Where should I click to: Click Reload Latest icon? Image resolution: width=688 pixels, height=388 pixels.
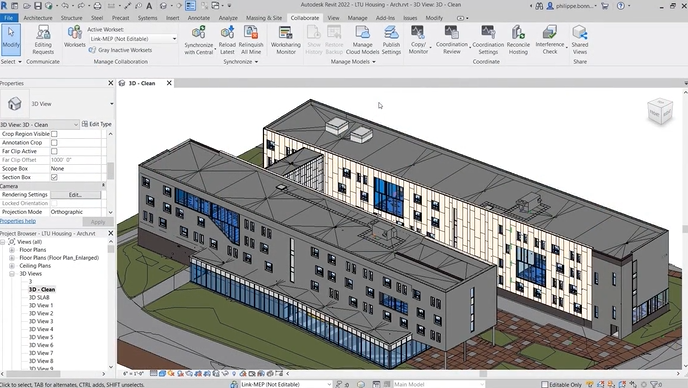(227, 32)
